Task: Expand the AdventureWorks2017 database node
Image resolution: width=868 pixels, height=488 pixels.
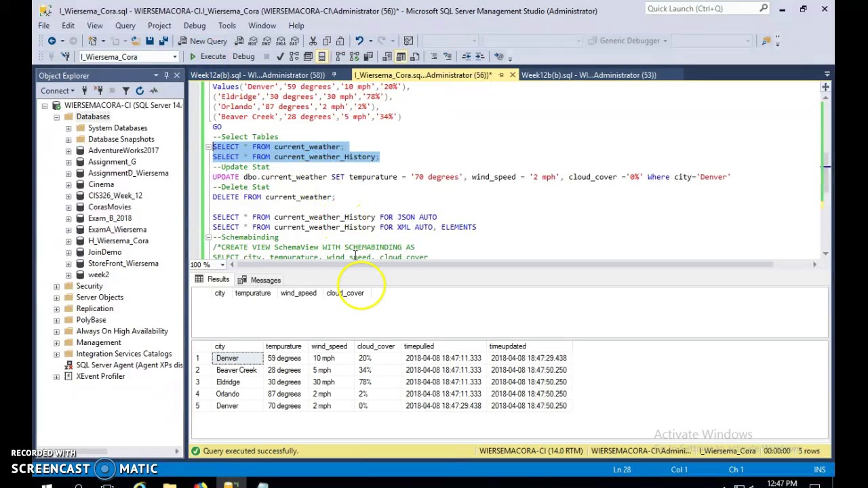Action: point(68,150)
